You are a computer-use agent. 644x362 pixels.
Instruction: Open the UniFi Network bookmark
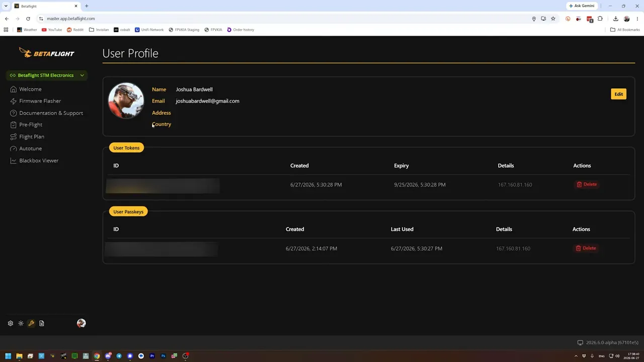(x=149, y=30)
